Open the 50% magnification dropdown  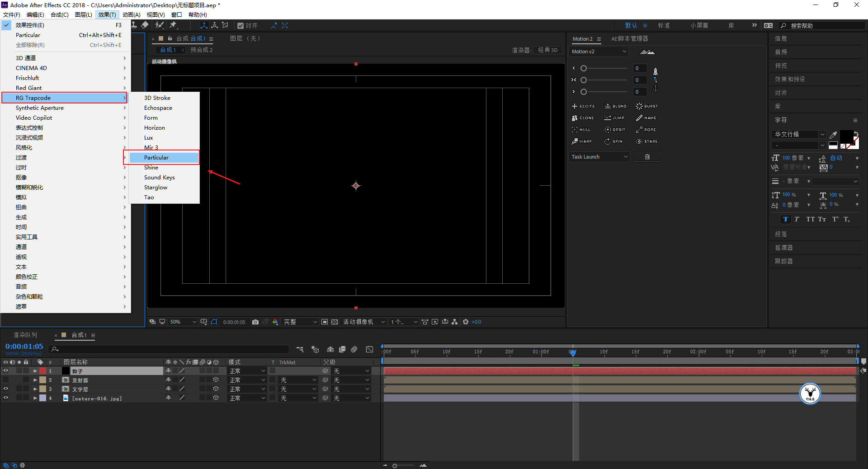(x=183, y=322)
